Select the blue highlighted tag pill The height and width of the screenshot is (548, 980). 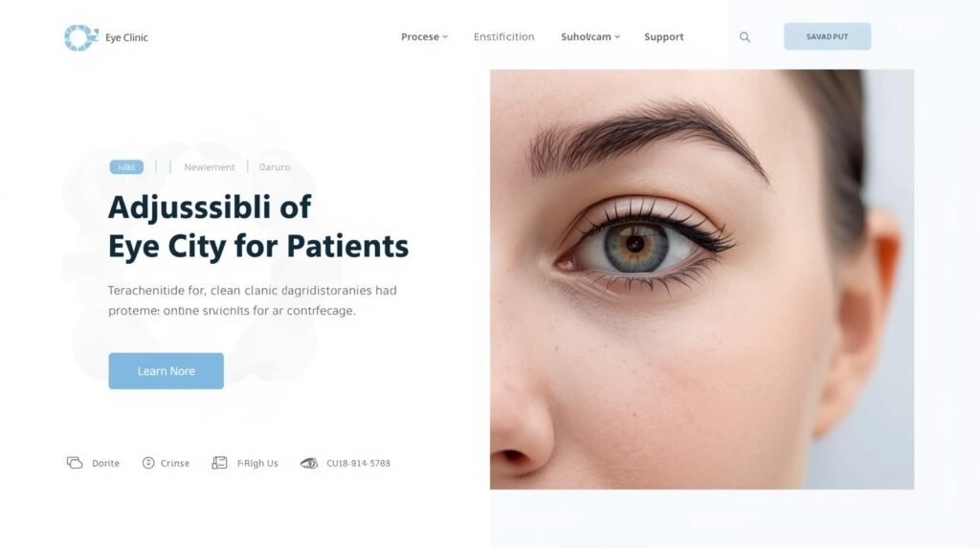[126, 166]
